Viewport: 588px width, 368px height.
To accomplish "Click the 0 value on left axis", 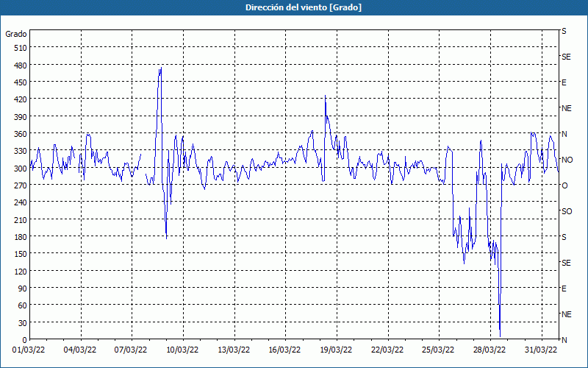I will [x=25, y=340].
